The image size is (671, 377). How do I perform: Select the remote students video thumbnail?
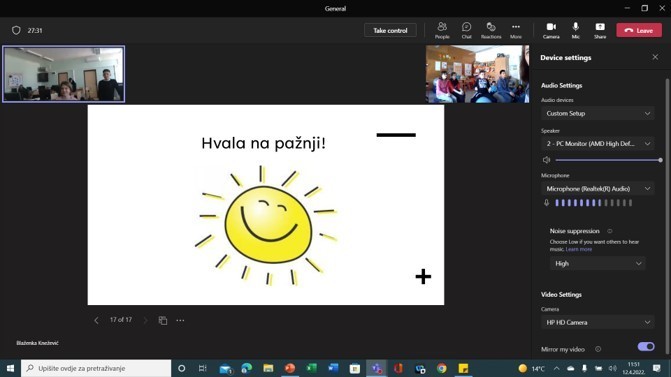(x=477, y=74)
